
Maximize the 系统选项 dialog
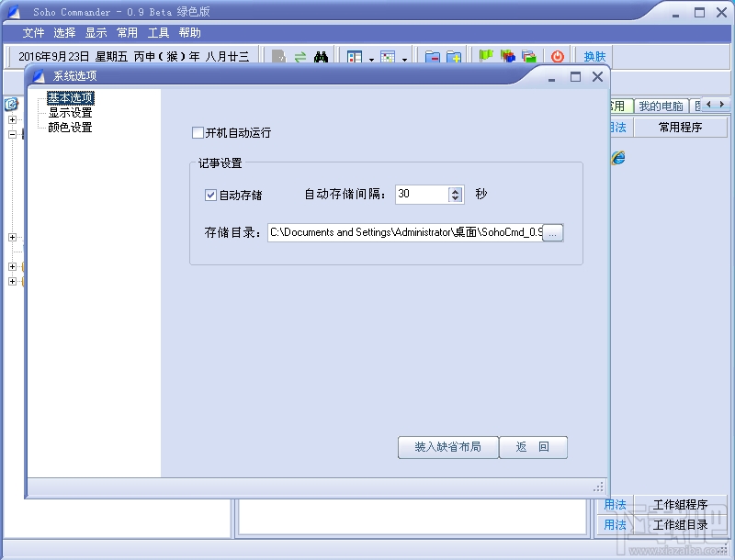click(575, 77)
